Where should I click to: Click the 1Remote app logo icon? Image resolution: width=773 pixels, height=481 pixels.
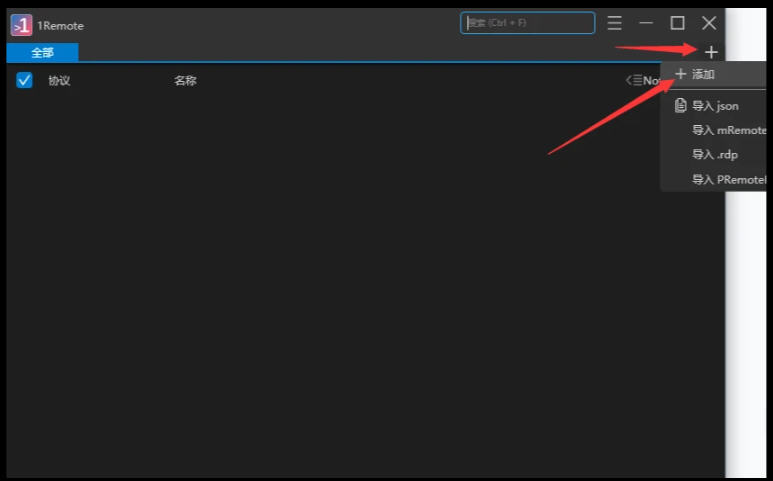point(21,25)
